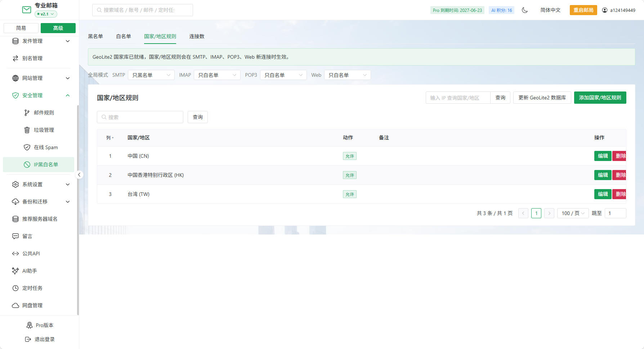Viewport: 644px width, 349px height.
Task: Select the 国家/地区规则 tab
Action: pos(160,36)
